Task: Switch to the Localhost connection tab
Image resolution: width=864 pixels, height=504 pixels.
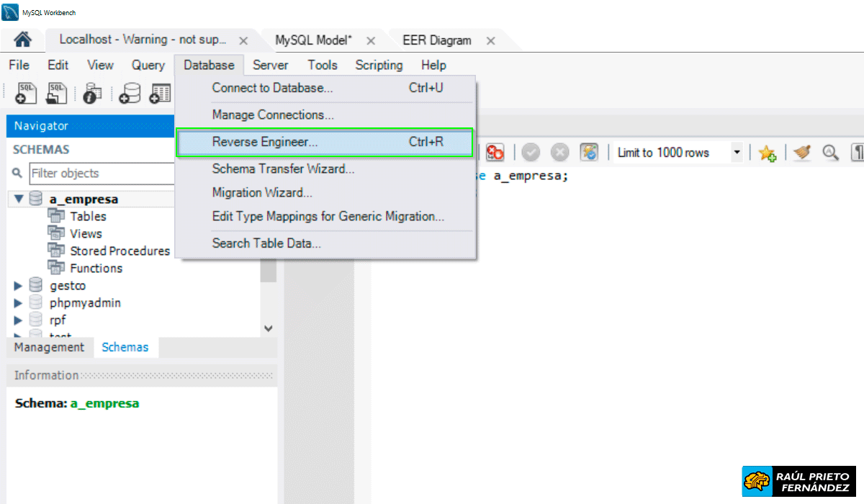Action: tap(143, 40)
